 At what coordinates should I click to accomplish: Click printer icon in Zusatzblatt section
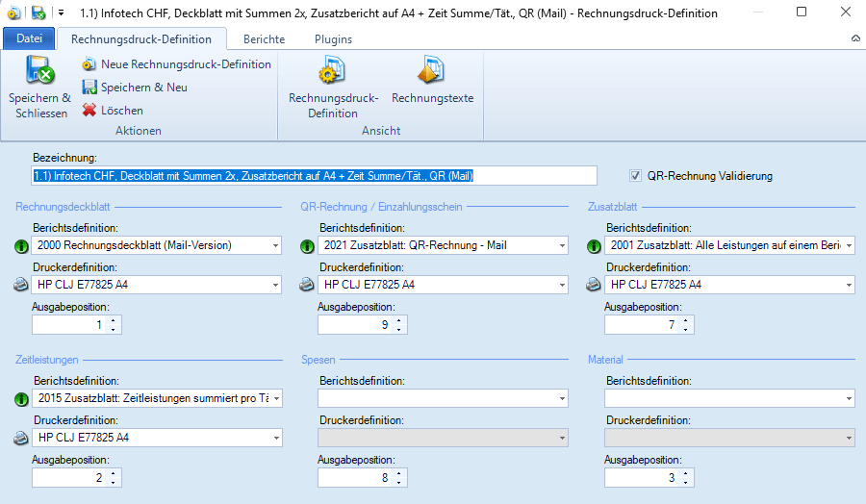593,285
